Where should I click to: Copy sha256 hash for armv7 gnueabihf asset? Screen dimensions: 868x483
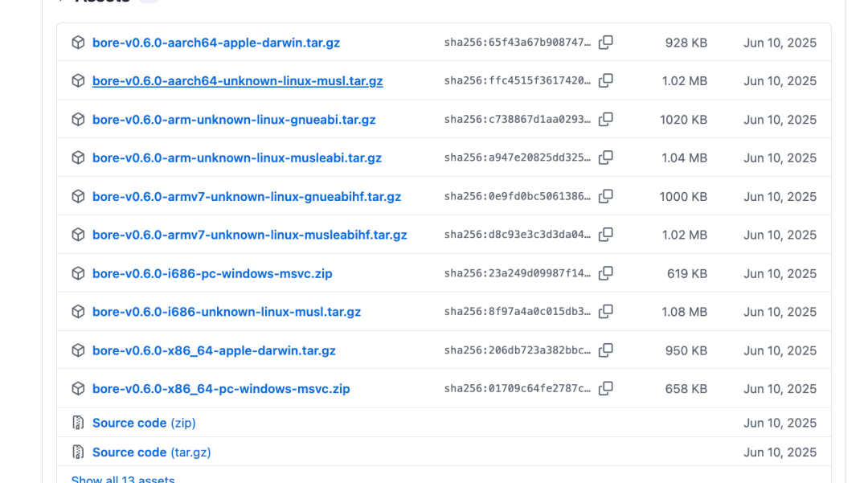(x=606, y=196)
